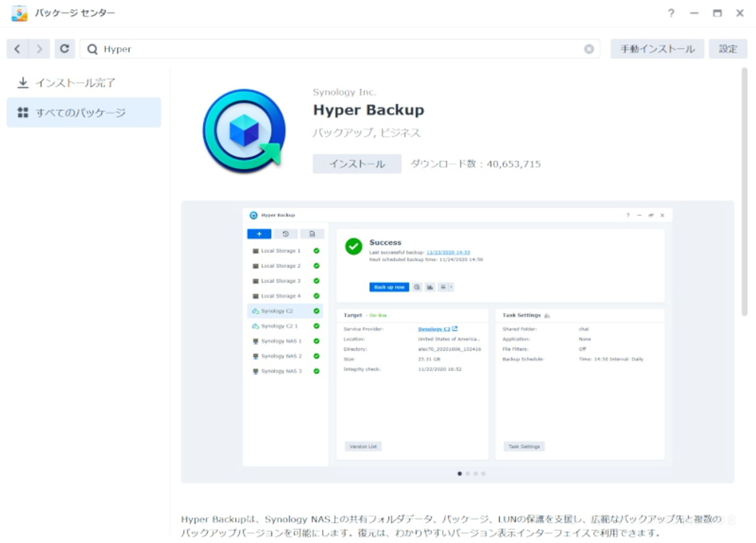Click the vertical scrollbar on the right
Viewport: 756px width, 543px height.
point(744,192)
